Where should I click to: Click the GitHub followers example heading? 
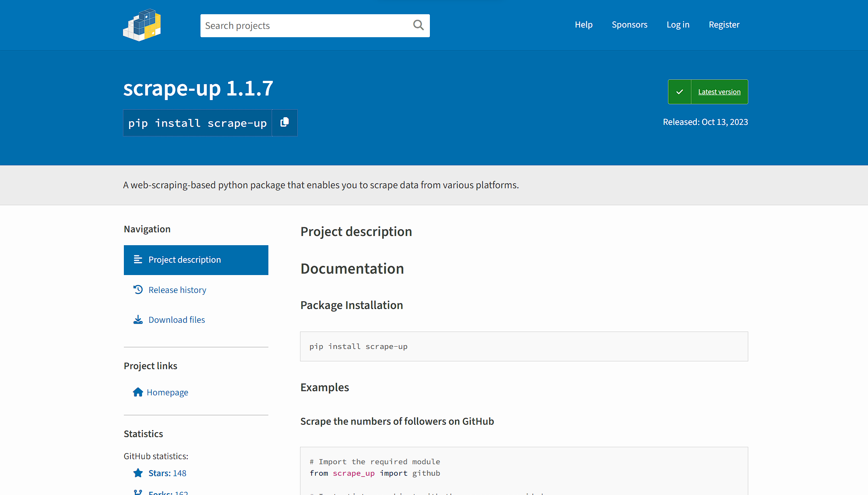click(397, 422)
